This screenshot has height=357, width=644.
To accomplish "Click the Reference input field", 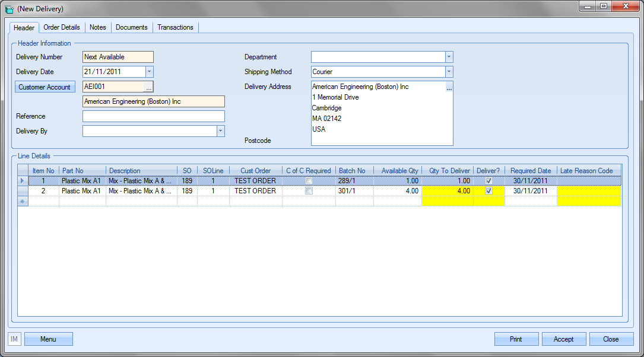I will tap(154, 116).
